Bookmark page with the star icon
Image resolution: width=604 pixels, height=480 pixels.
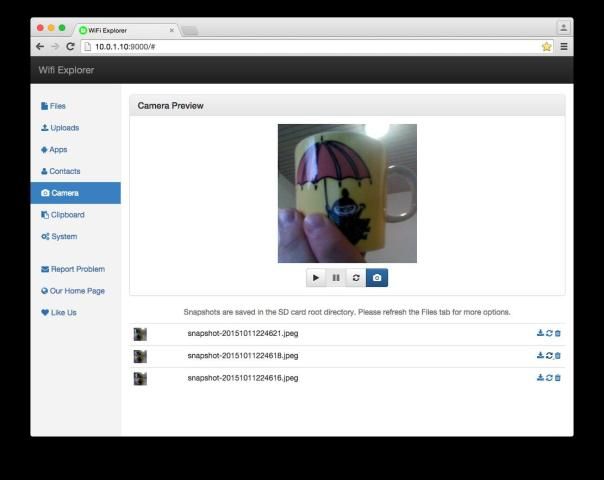(x=546, y=46)
